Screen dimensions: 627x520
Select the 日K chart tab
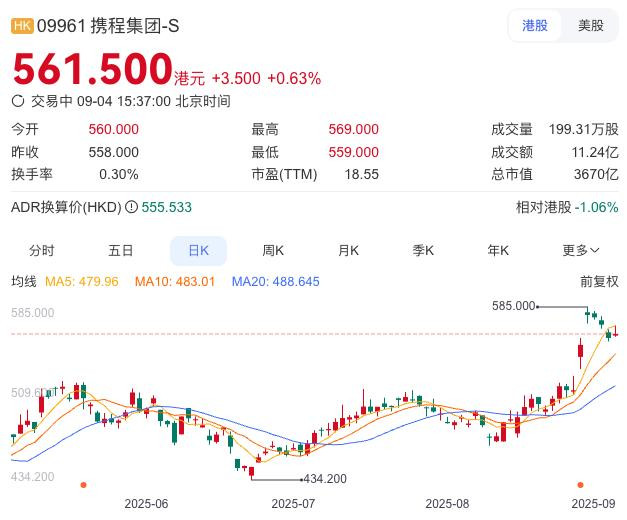[199, 251]
